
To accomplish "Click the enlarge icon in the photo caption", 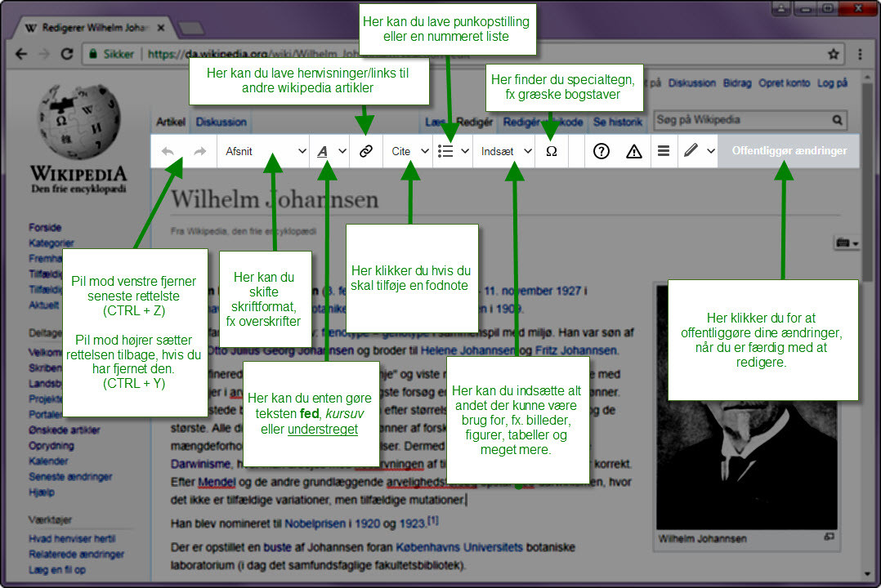I will (x=829, y=537).
